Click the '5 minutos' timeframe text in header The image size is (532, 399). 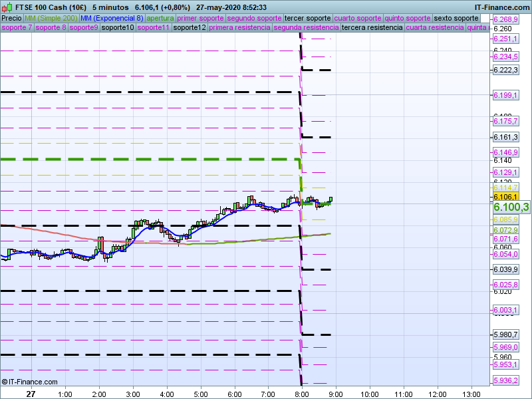(x=110, y=7)
